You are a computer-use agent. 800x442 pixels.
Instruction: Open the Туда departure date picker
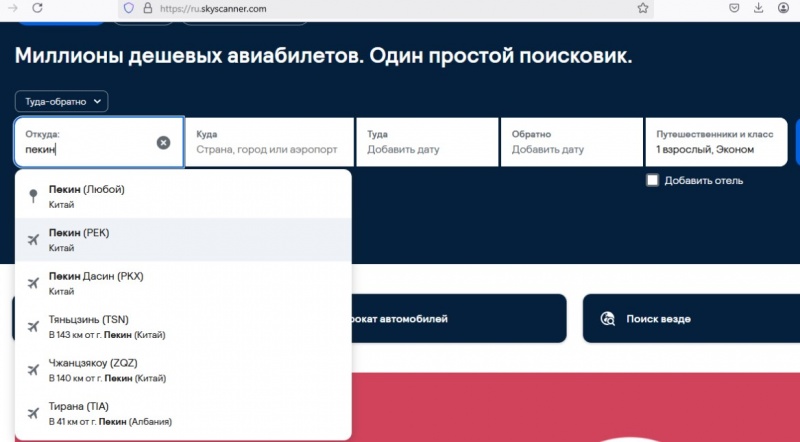coord(427,142)
